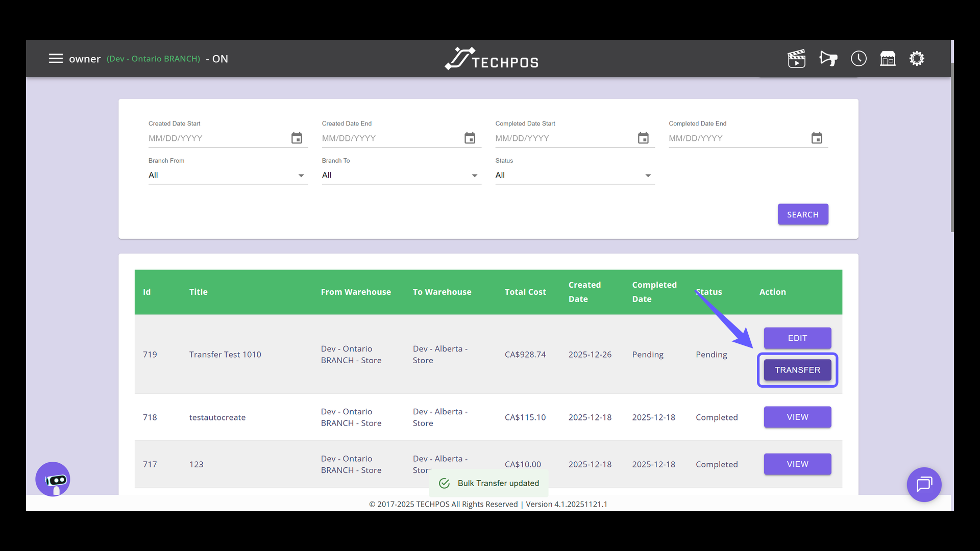Expand the Branch To dropdown

[x=401, y=176]
